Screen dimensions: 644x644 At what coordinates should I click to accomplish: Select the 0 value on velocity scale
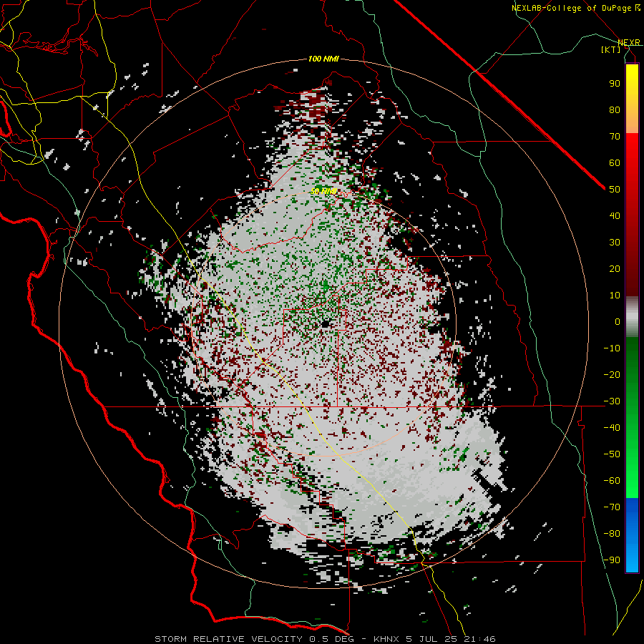tap(618, 321)
